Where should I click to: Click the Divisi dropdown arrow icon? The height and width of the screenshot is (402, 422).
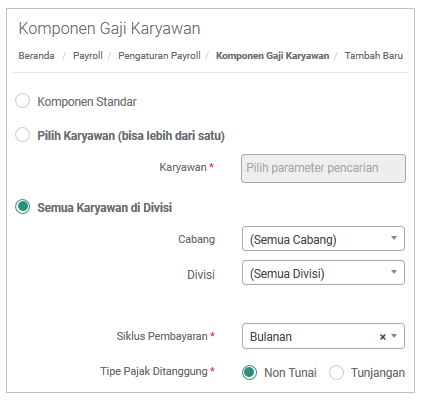394,272
